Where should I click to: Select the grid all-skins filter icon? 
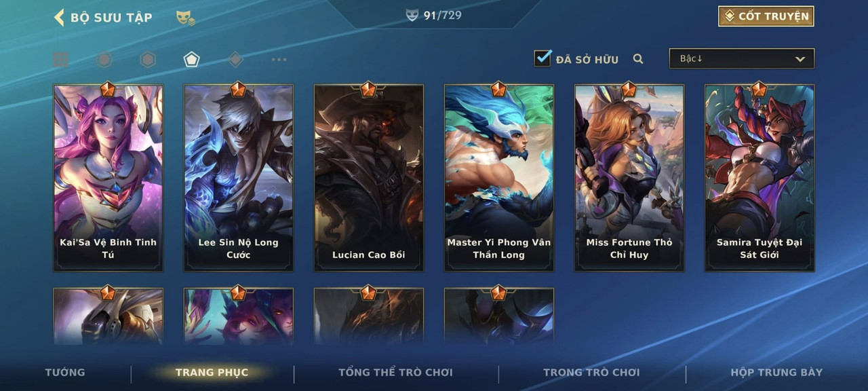60,60
